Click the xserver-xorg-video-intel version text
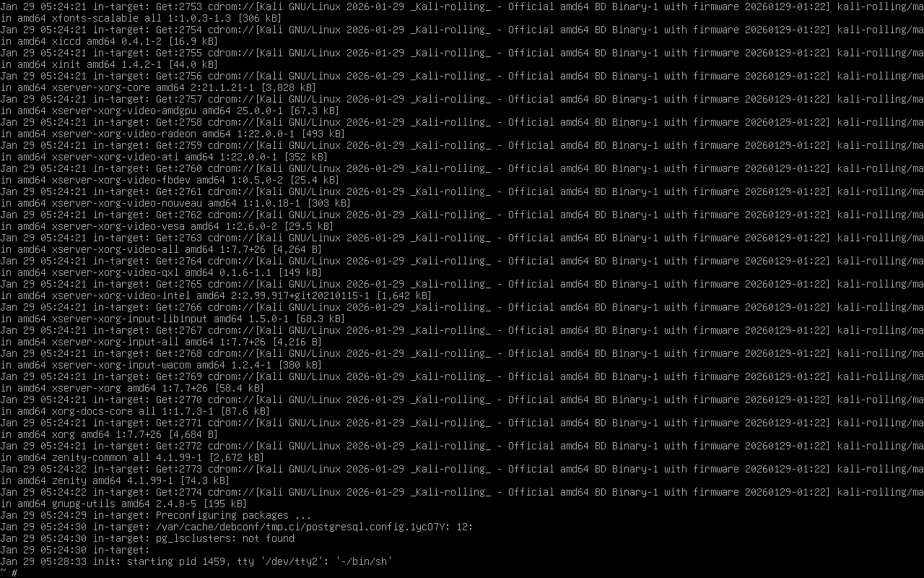This screenshot has width=924, height=578. [300, 296]
